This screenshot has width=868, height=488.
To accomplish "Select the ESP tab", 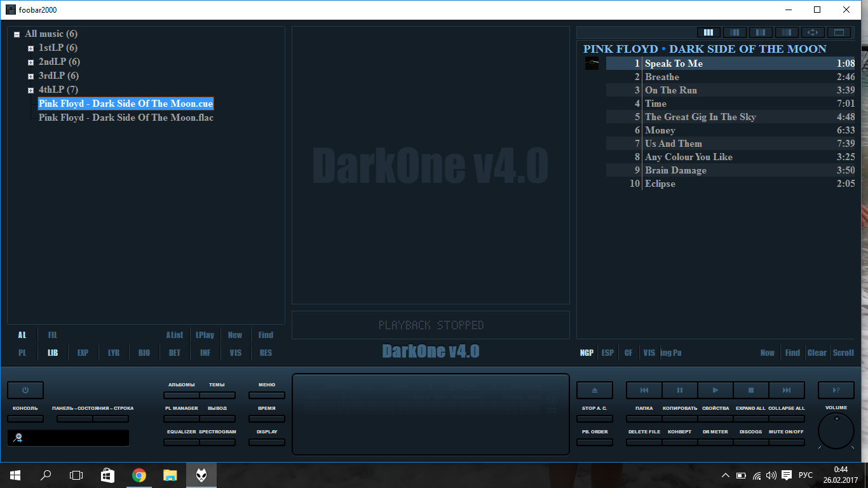I will click(x=608, y=353).
